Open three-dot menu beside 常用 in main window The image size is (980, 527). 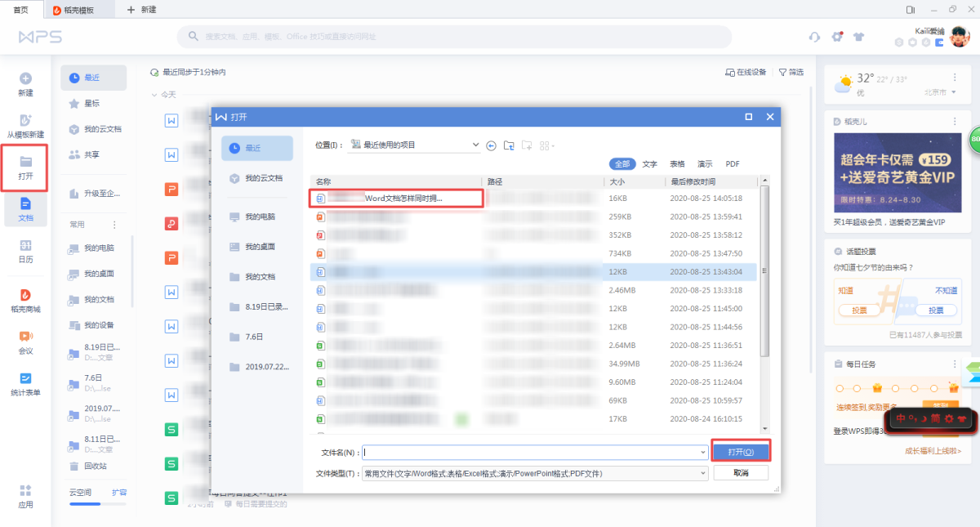114,224
